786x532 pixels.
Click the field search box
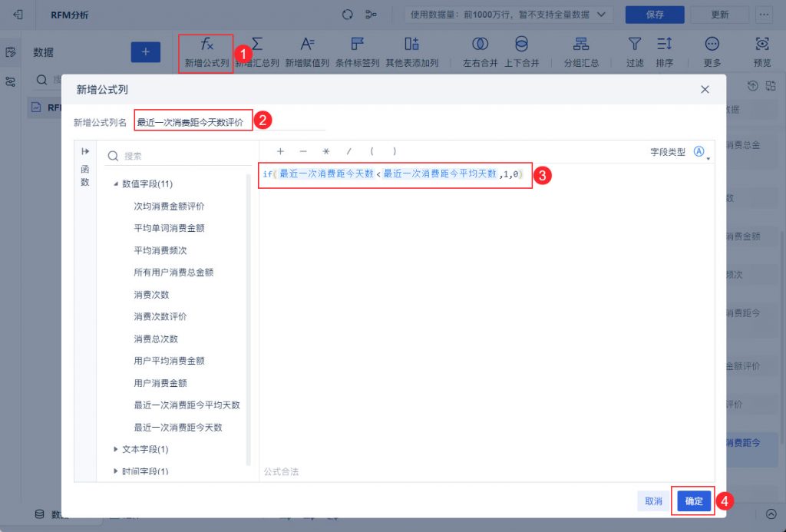[x=178, y=156]
